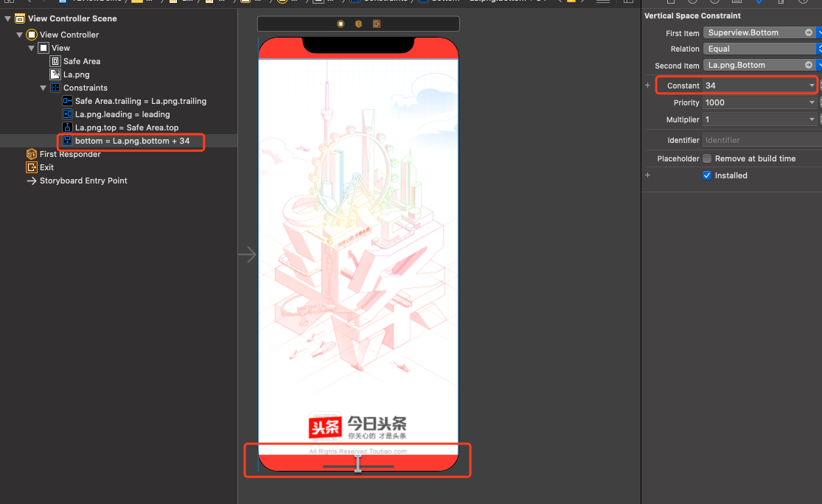Select the Safe Area.trailing constraint icon
The width and height of the screenshot is (822, 504).
[67, 101]
